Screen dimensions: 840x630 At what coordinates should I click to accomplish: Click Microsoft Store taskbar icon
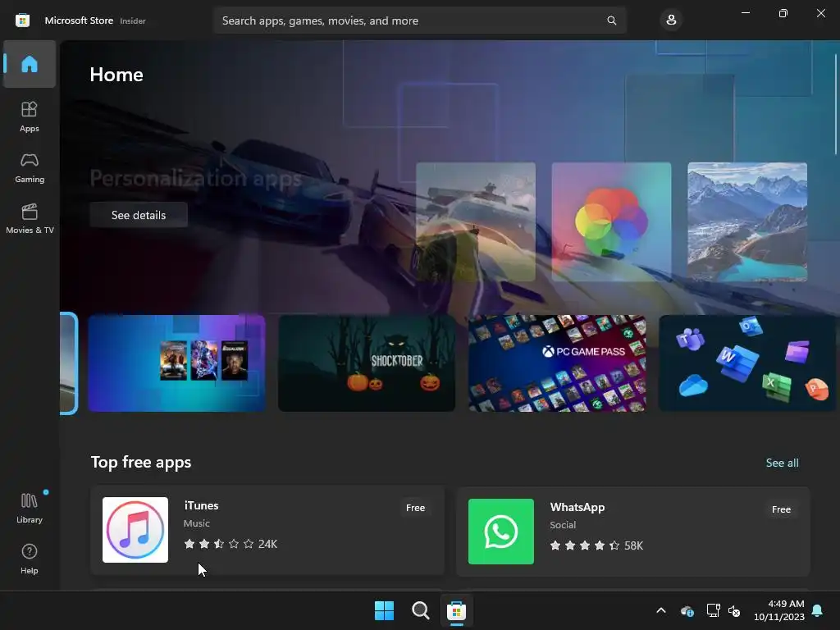[456, 610]
